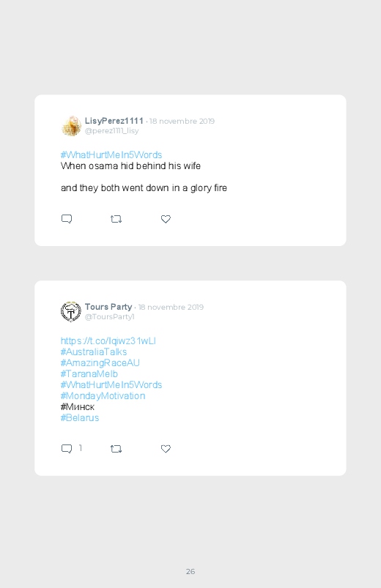Image resolution: width=381 pixels, height=588 pixels.
Task: Open Tours Party profile avatar
Action: tap(71, 312)
